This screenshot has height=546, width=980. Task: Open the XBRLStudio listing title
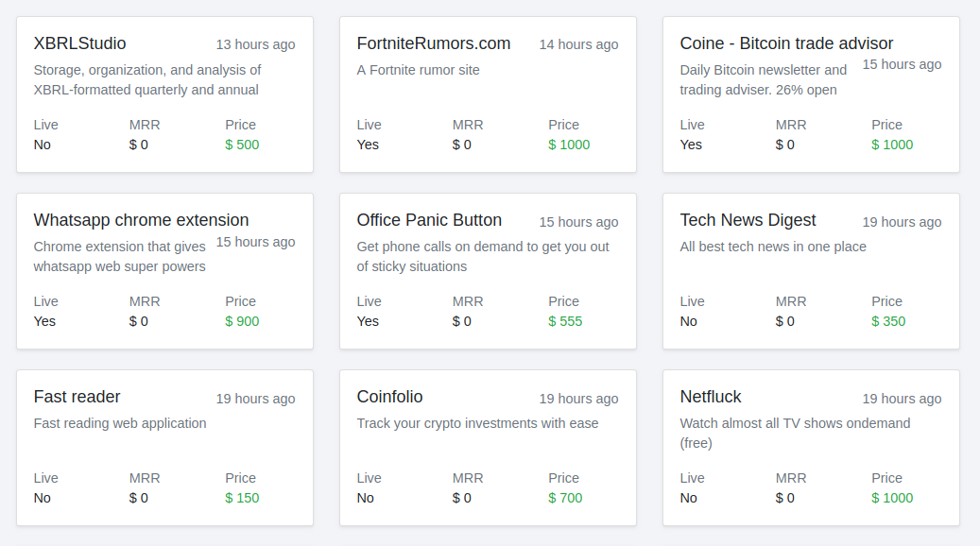79,43
